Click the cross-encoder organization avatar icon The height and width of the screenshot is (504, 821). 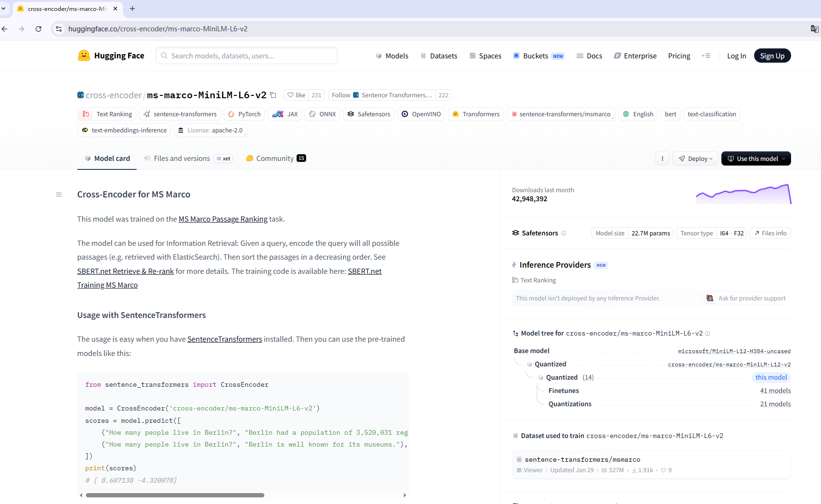point(81,95)
